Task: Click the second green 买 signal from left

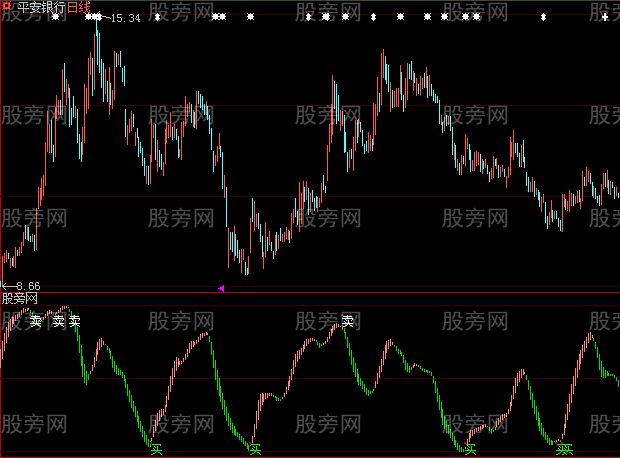Action: [255, 449]
